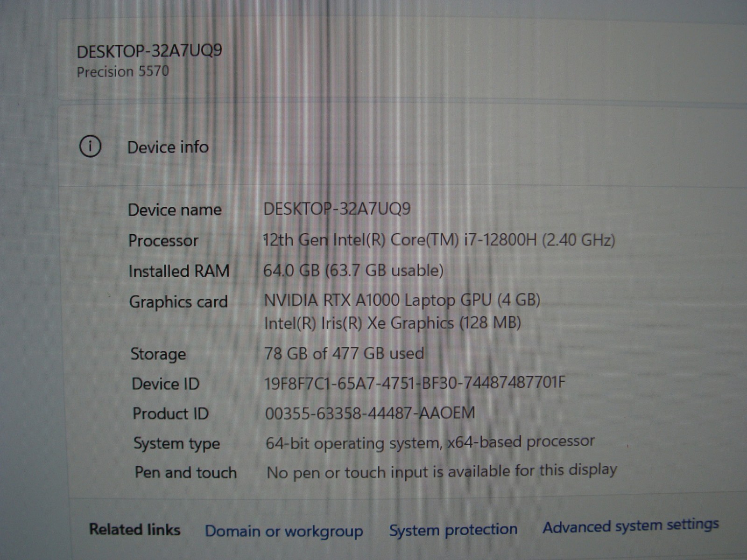Click the Related links label
Screen dimensions: 747x560
[134, 529]
